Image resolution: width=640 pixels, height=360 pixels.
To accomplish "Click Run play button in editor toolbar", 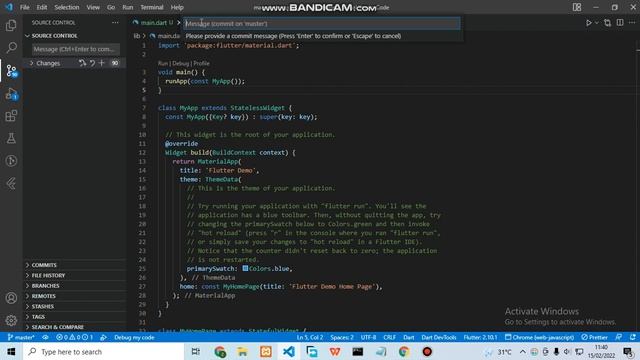I will 589,23.
